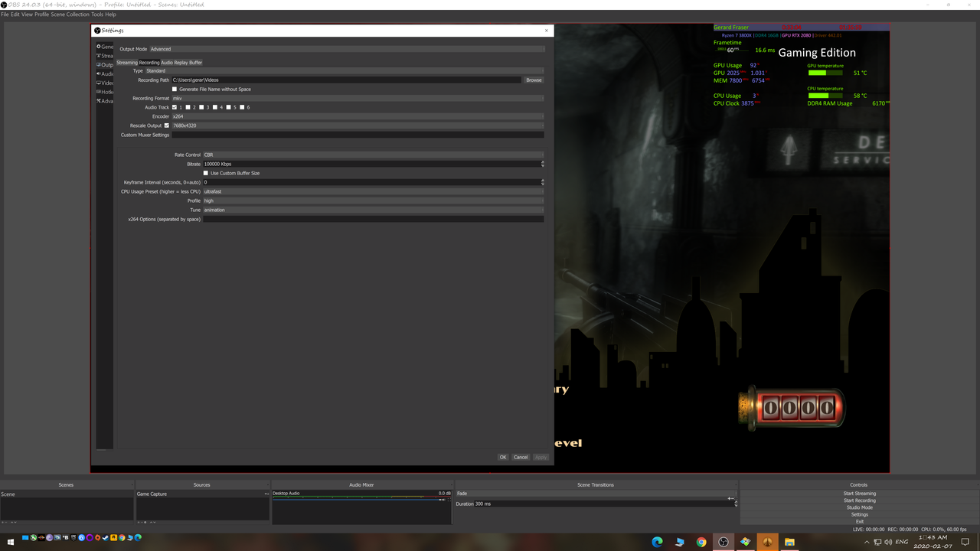Viewport: 980px width, 551px height.
Task: Open Audio section in Settings sidebar
Action: tap(105, 74)
